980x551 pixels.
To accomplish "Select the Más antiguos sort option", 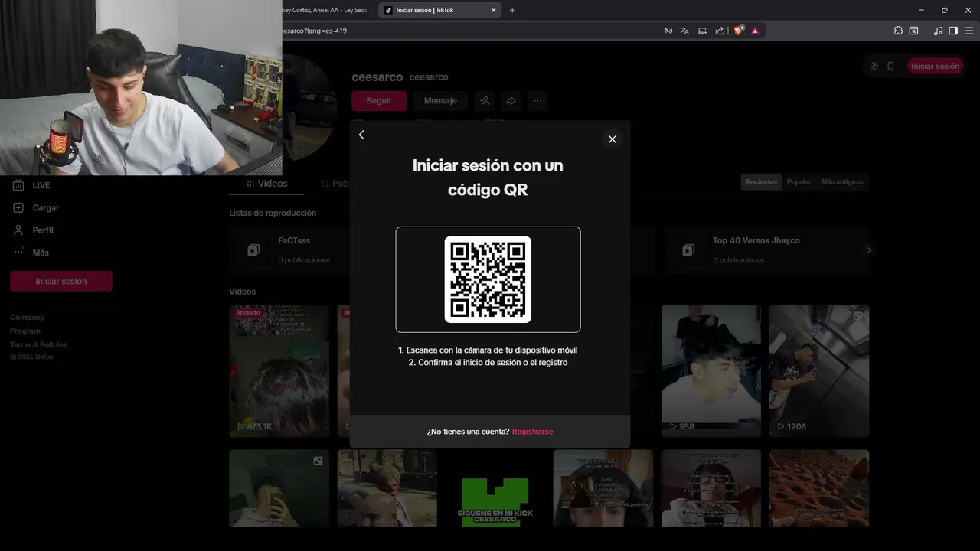I will point(841,182).
